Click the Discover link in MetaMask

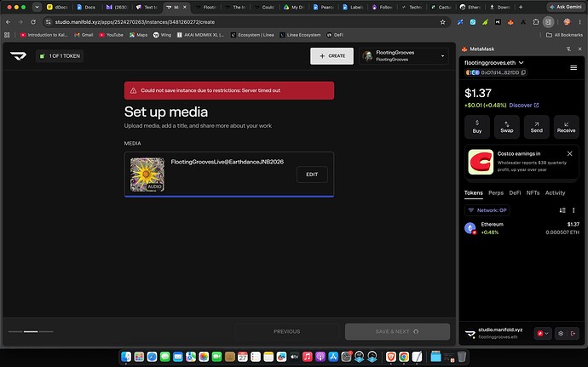[x=524, y=105]
